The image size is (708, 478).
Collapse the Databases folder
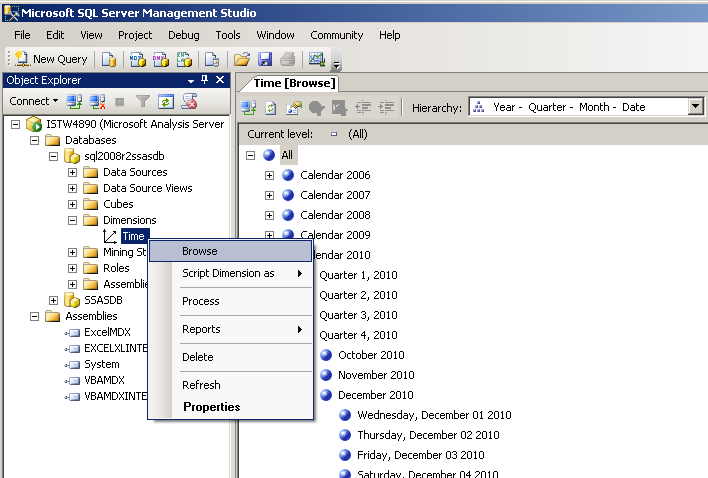(x=34, y=140)
